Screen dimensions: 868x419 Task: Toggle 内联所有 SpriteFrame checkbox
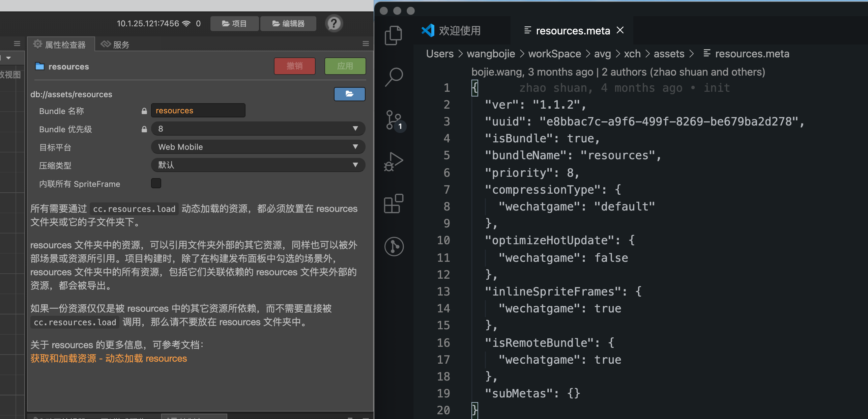pyautogui.click(x=156, y=184)
